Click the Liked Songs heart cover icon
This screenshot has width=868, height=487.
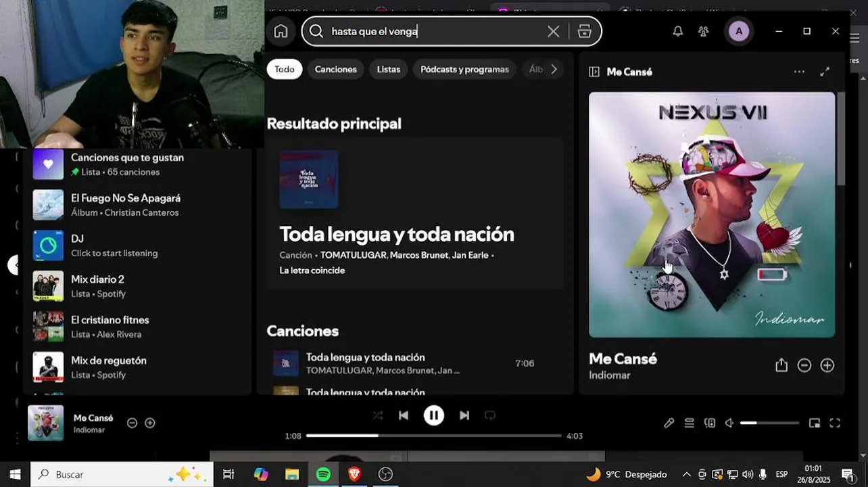click(48, 164)
